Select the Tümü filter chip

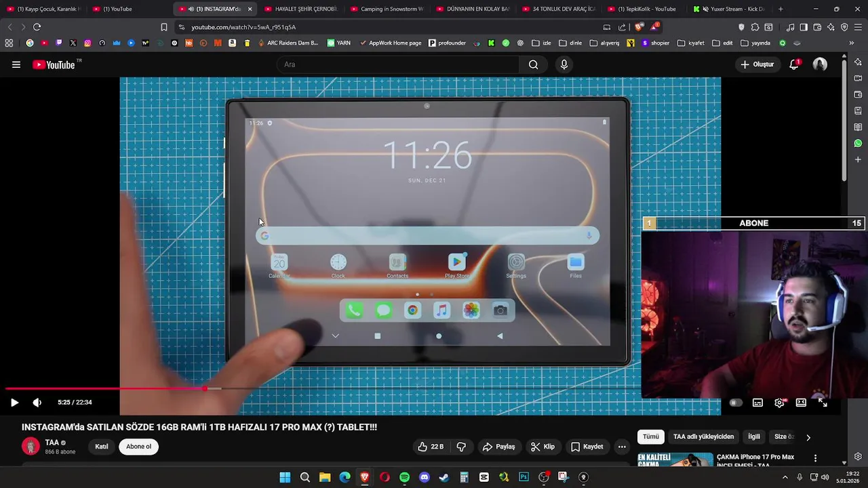click(x=651, y=437)
